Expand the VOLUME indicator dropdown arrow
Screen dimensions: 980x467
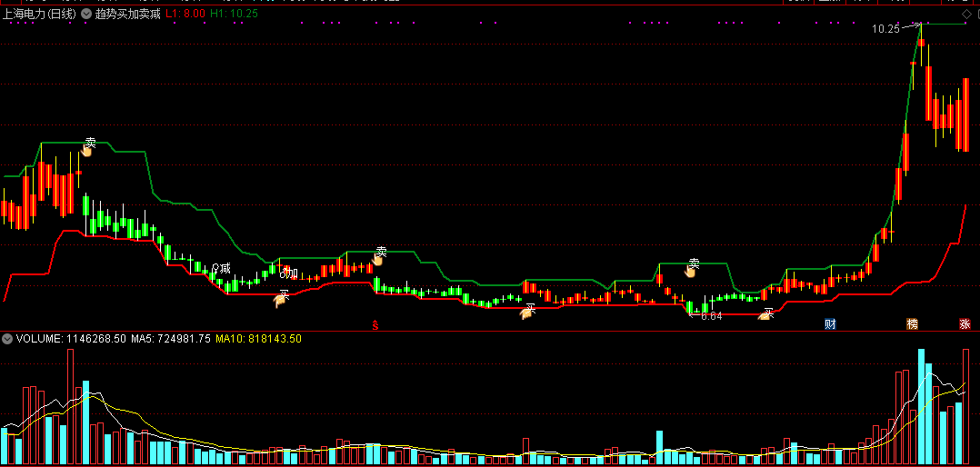pos(7,339)
